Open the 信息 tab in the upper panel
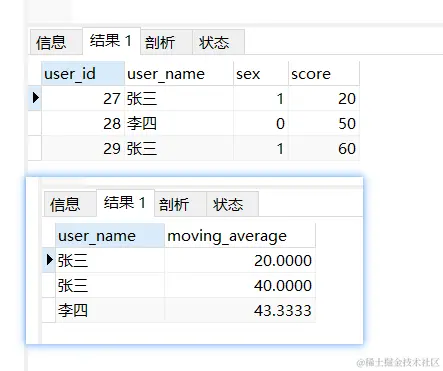 pyautogui.click(x=56, y=42)
